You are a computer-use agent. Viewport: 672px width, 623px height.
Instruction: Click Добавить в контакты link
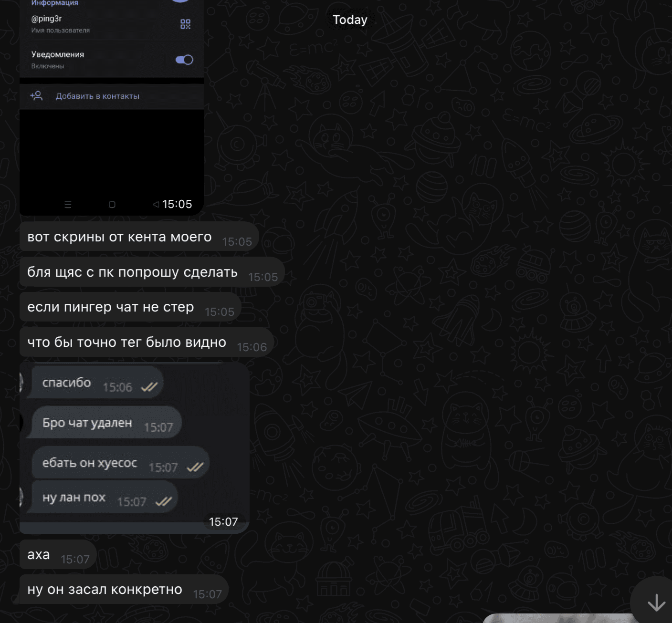(97, 96)
